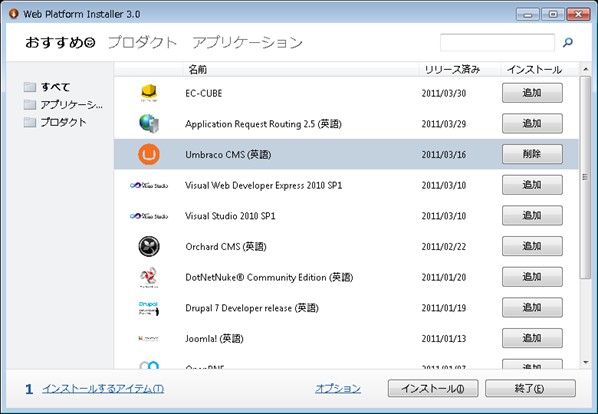598x414 pixels.
Task: Open インストールするアイテム link
Action: coord(103,388)
